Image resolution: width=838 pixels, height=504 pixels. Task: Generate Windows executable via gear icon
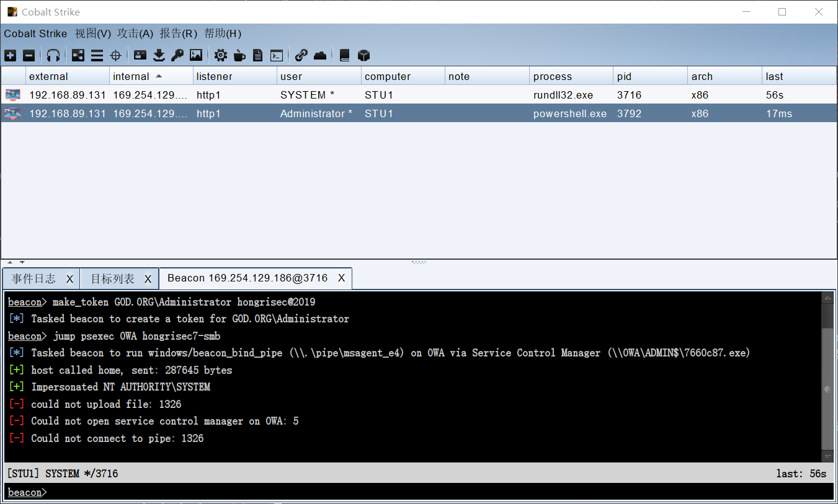(221, 56)
